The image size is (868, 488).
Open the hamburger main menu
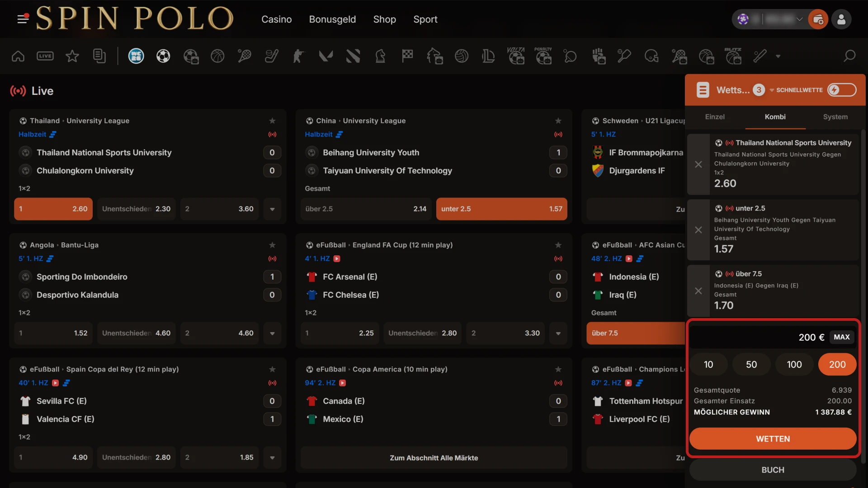(x=23, y=19)
